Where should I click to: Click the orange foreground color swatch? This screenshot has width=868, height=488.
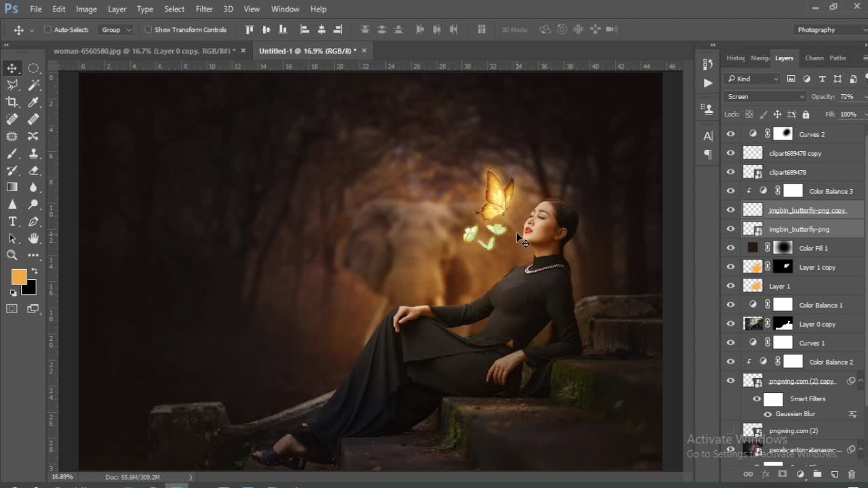(x=18, y=277)
